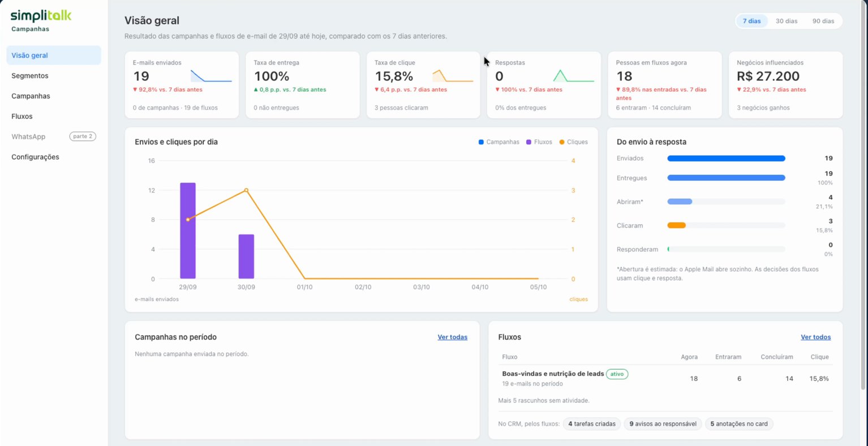Select the 90 dias period

click(x=823, y=21)
